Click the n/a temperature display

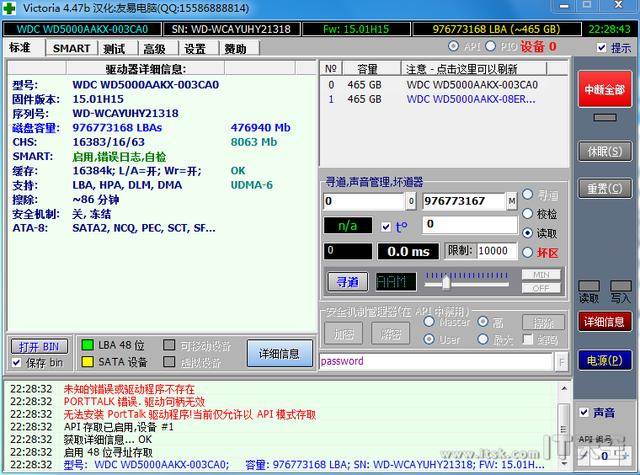coord(348,225)
